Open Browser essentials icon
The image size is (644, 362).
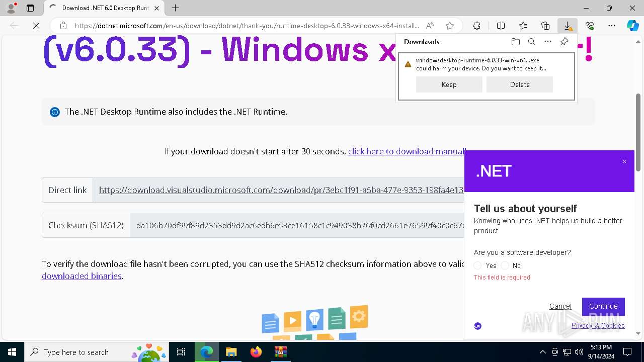coord(590,26)
